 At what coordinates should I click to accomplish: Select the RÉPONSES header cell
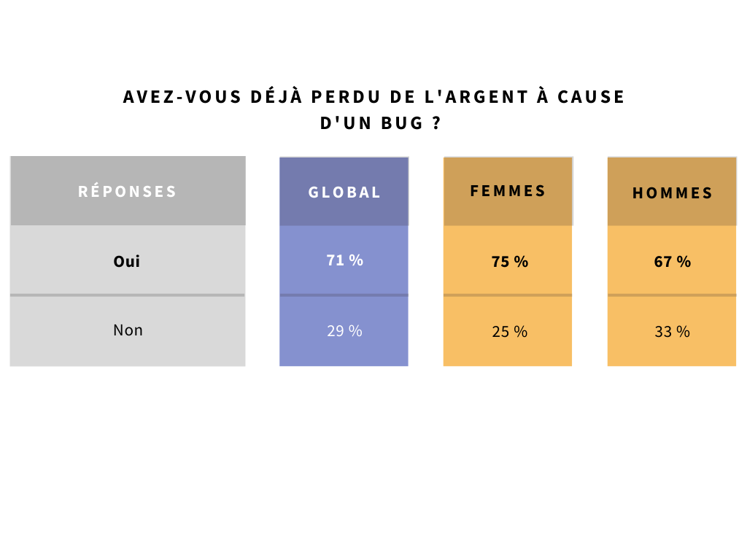pyautogui.click(x=128, y=191)
